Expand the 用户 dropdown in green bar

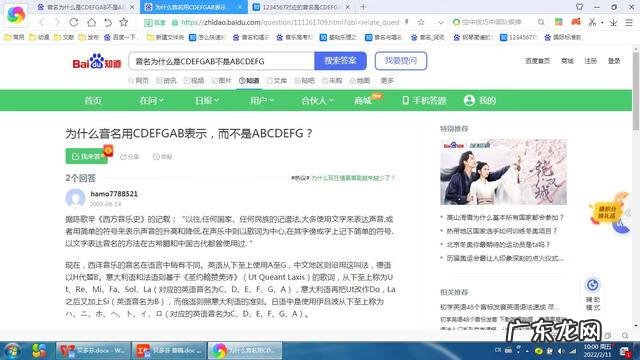tap(262, 100)
